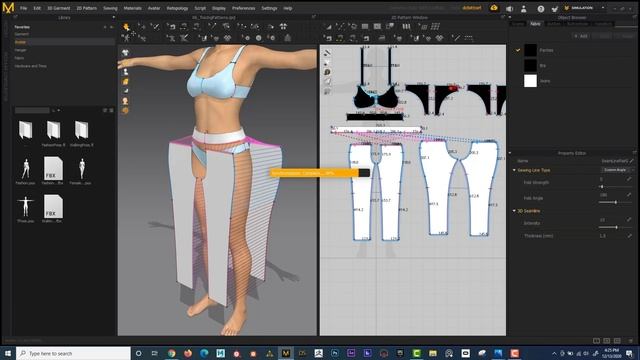
Task: Open the 3D Garment menu
Action: (x=59, y=8)
